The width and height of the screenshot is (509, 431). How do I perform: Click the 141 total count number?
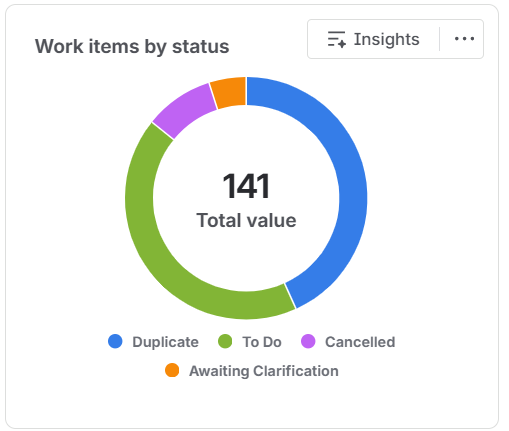pyautogui.click(x=246, y=186)
